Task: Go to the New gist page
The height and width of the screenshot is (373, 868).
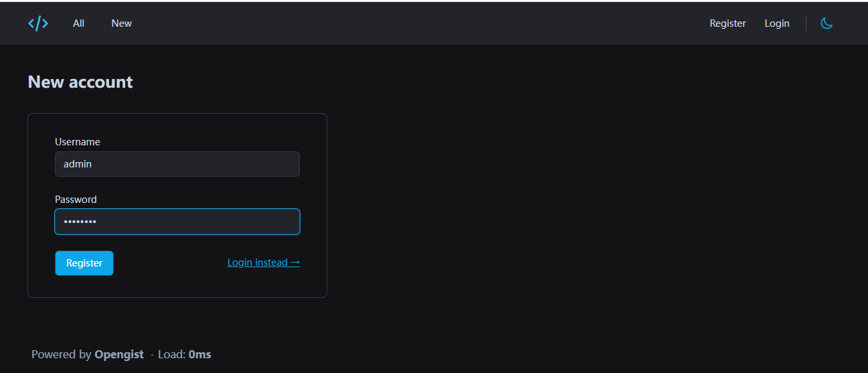Action: (121, 23)
